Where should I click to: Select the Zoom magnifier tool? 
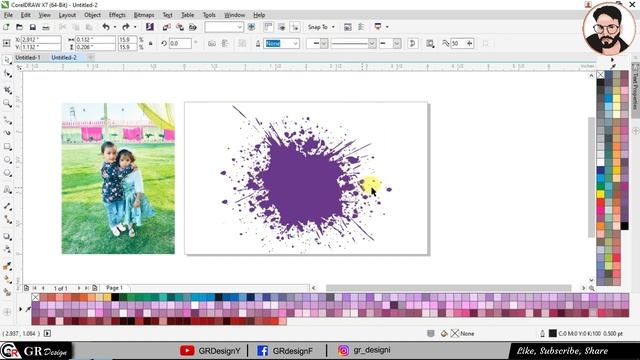tap(7, 103)
